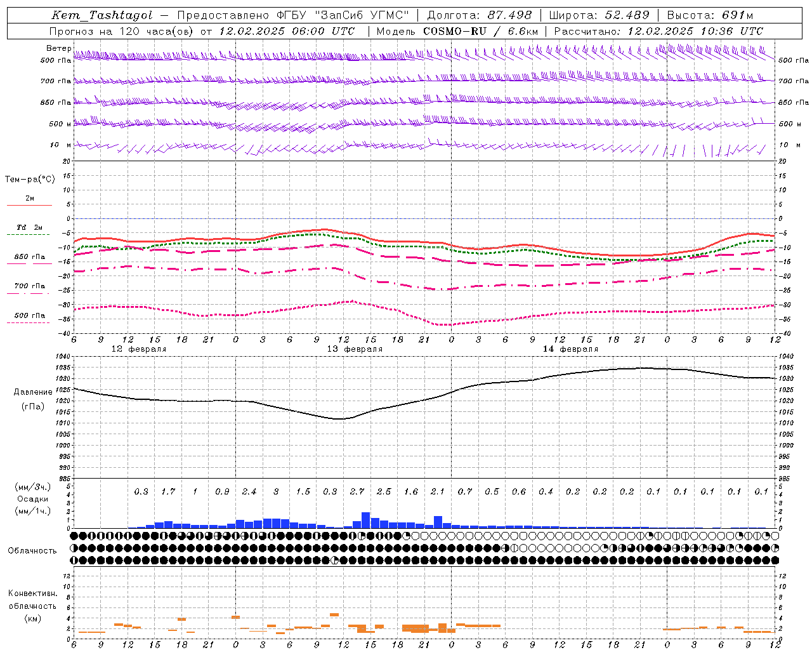Screen dimensions: 812x650
Task: Click the '(гПа)' unit under Давление
Action: 32,406
